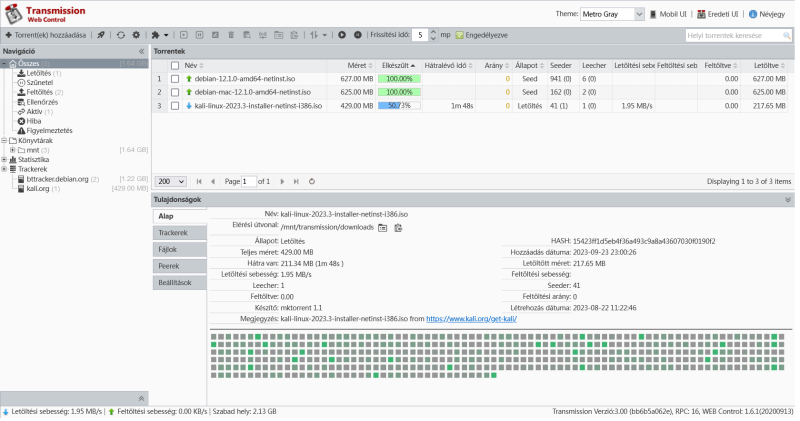Go to next page via pager arrow

pyautogui.click(x=282, y=182)
